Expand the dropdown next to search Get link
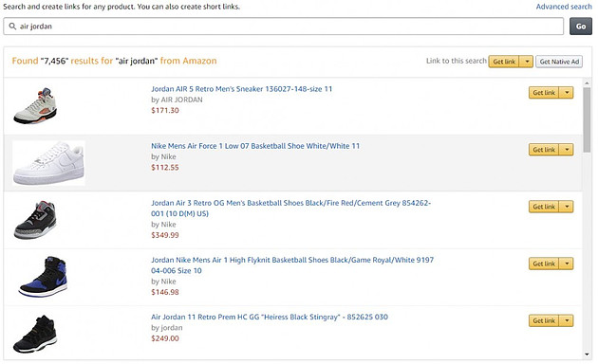 pos(527,62)
